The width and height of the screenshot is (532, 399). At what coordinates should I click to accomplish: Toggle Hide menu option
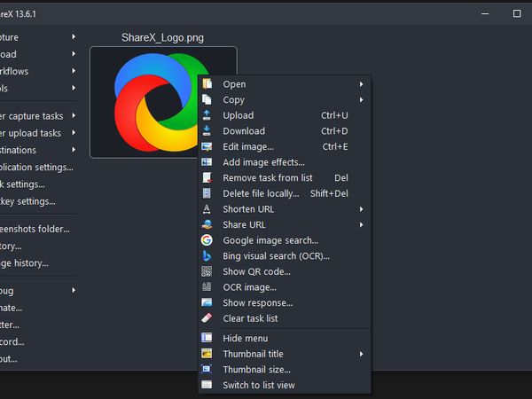pyautogui.click(x=245, y=338)
